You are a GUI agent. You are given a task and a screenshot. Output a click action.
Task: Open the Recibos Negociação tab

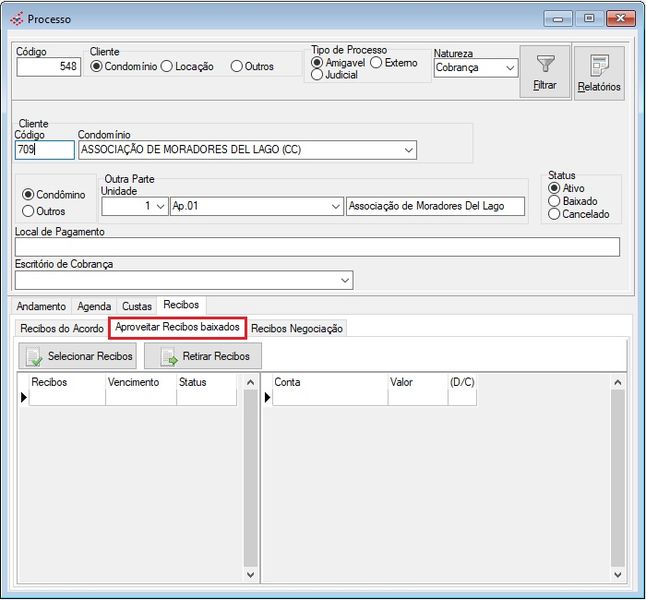296,328
